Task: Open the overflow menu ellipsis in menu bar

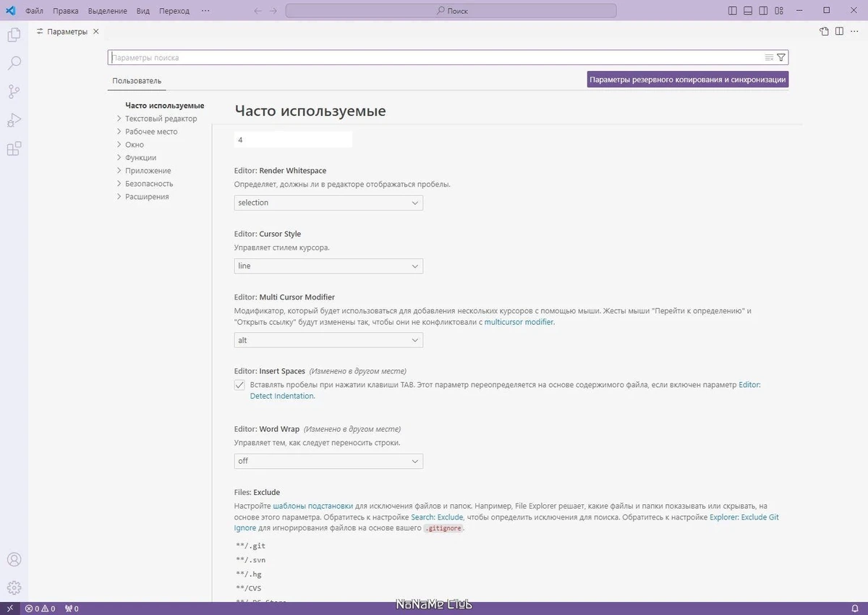Action: point(206,11)
